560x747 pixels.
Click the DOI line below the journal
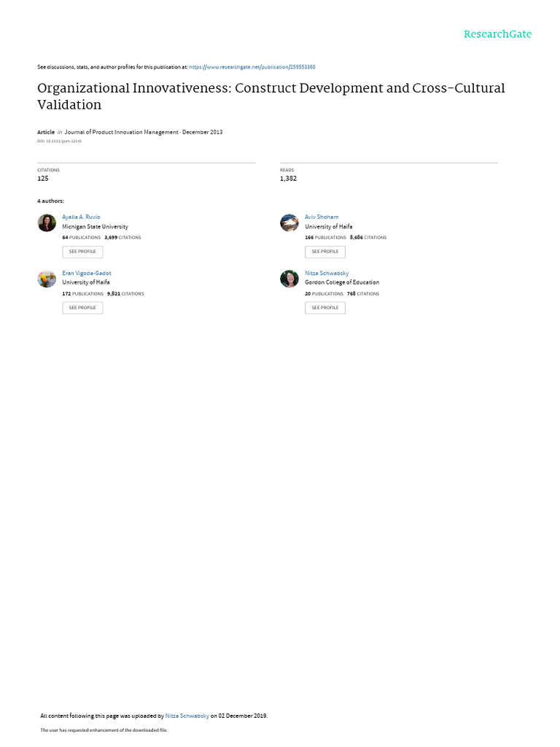coord(60,141)
